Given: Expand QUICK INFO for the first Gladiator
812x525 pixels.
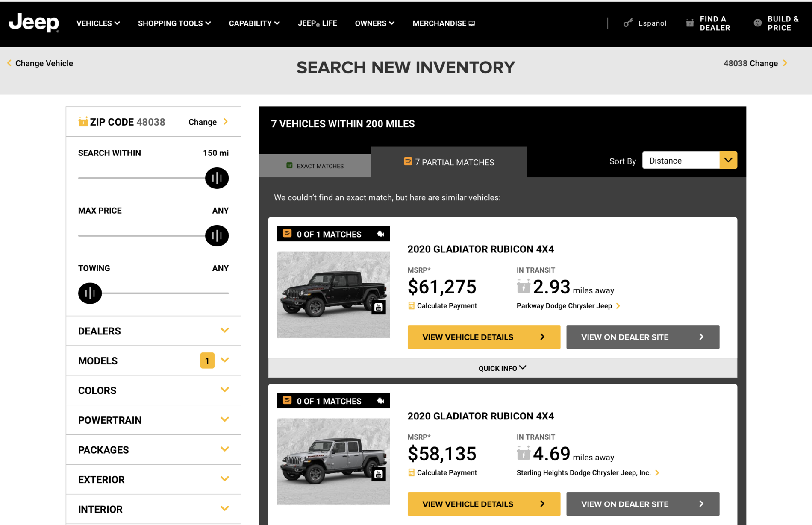Looking at the screenshot, I should (x=502, y=367).
